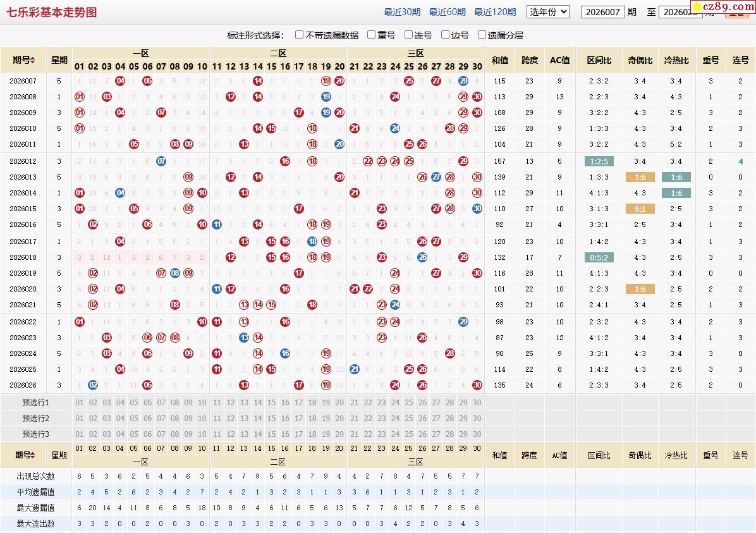Tick the 重号 checkbox
756x533 pixels.
click(372, 35)
